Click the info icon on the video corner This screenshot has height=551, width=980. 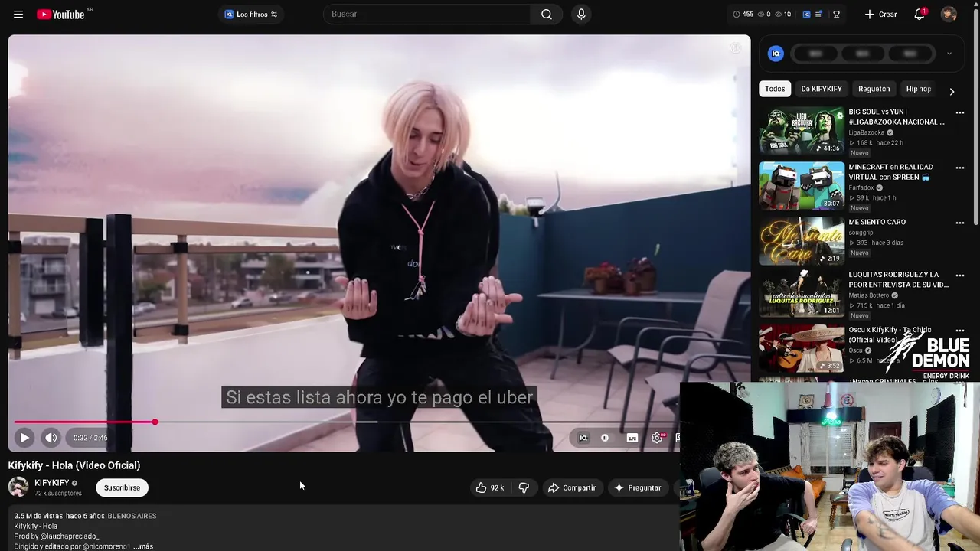735,48
